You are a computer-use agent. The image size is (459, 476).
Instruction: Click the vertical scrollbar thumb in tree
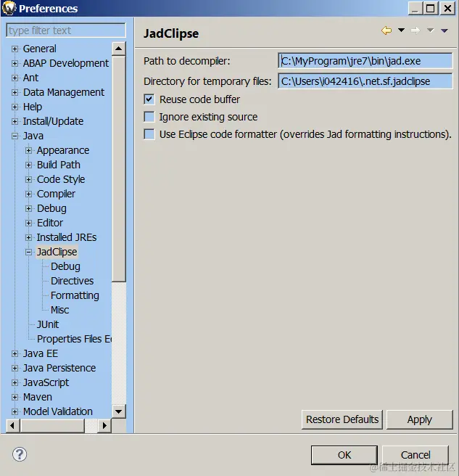119,169
